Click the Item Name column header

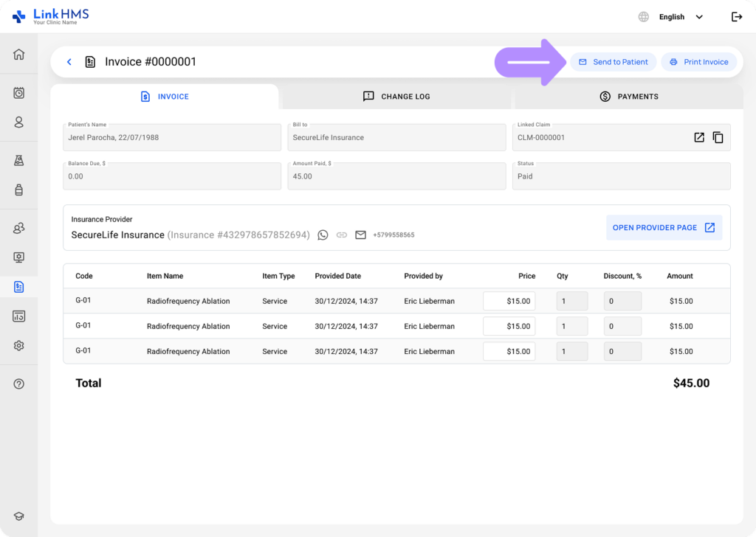(x=165, y=276)
